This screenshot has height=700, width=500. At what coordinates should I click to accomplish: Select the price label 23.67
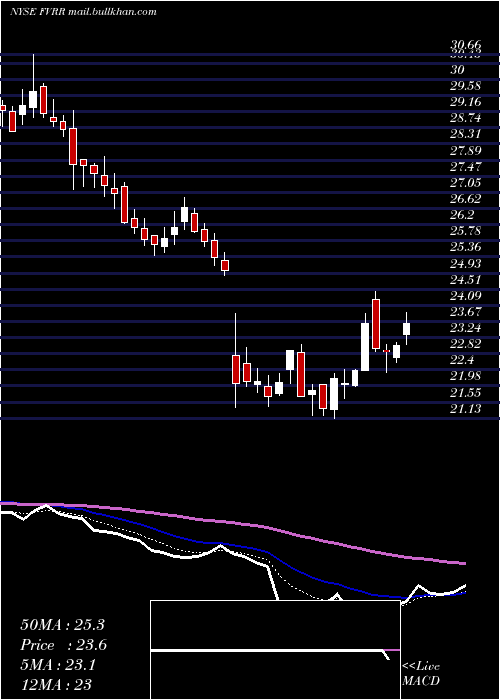[x=466, y=312]
